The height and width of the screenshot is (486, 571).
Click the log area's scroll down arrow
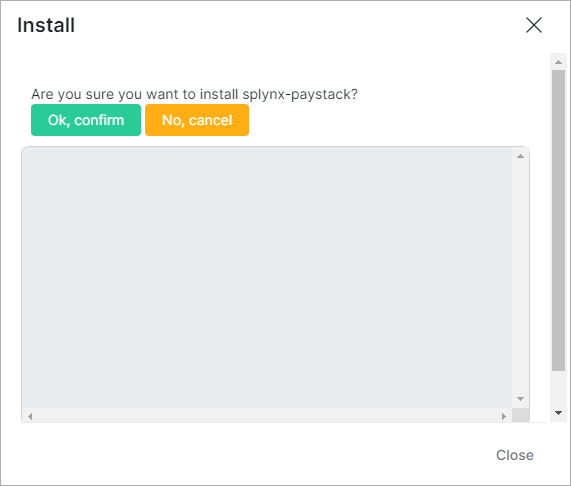tap(520, 399)
